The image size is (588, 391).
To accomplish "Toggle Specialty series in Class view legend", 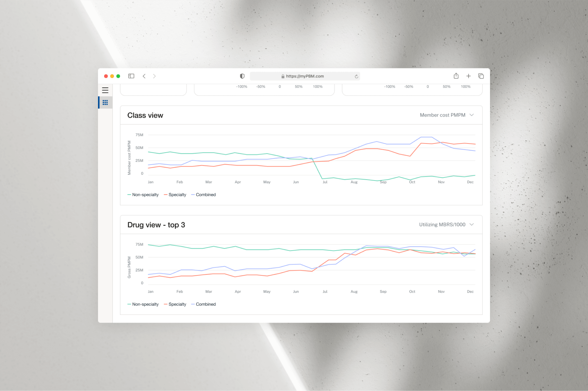I will [175, 195].
